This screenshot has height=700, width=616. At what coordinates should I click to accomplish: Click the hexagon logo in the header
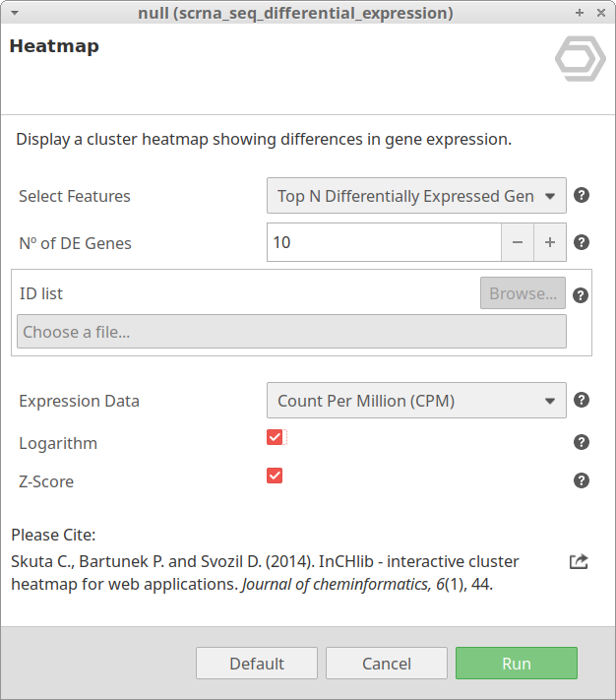click(x=580, y=59)
